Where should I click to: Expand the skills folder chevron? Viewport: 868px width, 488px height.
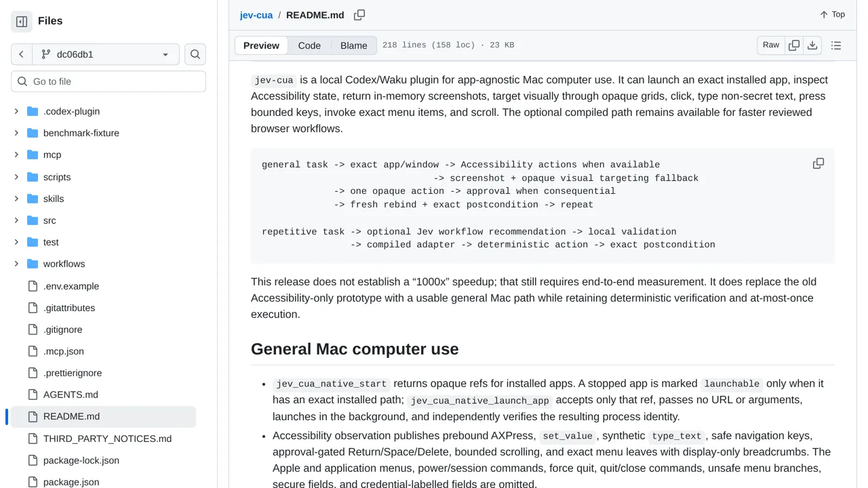16,199
